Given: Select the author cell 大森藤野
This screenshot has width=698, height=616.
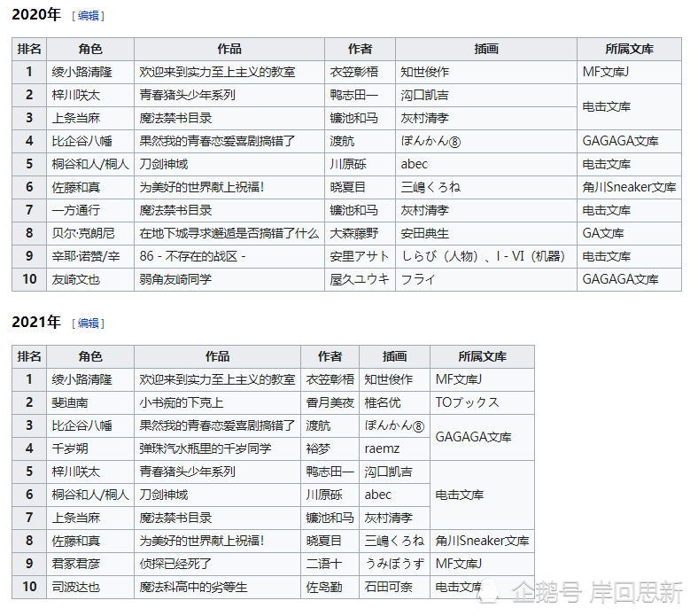Looking at the screenshot, I should point(361,233).
